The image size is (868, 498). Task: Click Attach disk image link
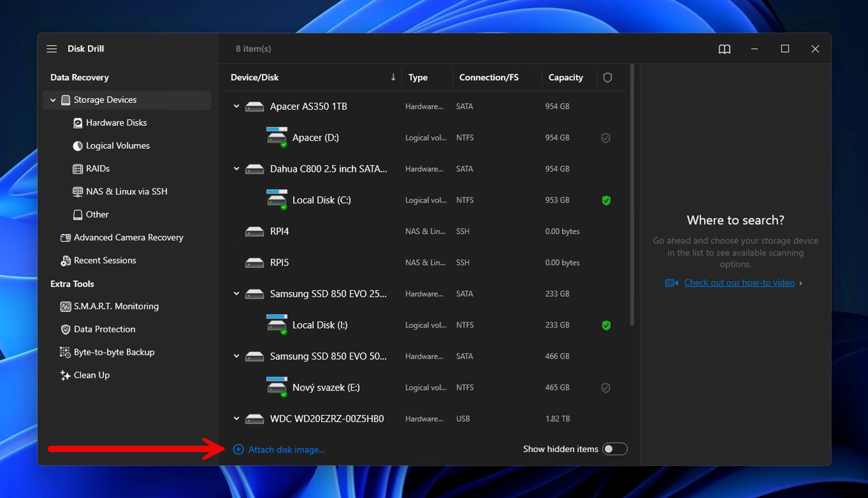(286, 450)
